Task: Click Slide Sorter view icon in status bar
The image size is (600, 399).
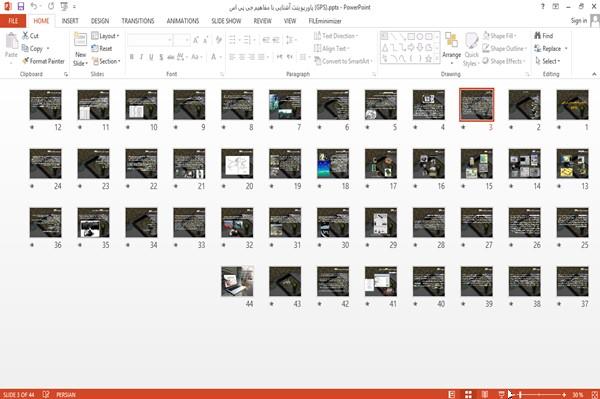Action: 468,394
